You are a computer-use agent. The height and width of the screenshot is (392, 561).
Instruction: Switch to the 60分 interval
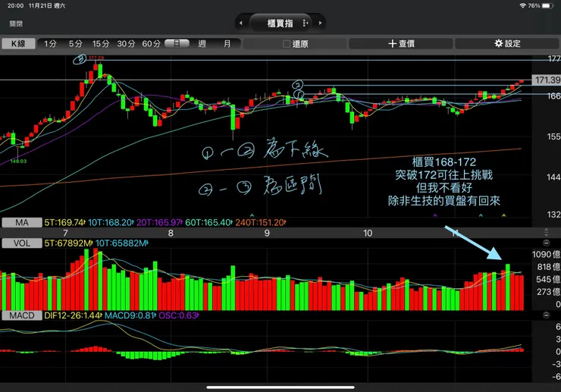point(152,44)
